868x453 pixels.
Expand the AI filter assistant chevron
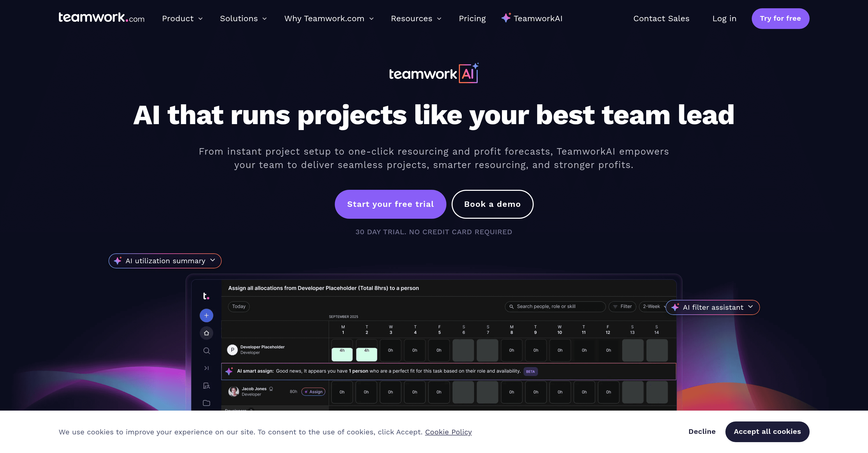[751, 307]
